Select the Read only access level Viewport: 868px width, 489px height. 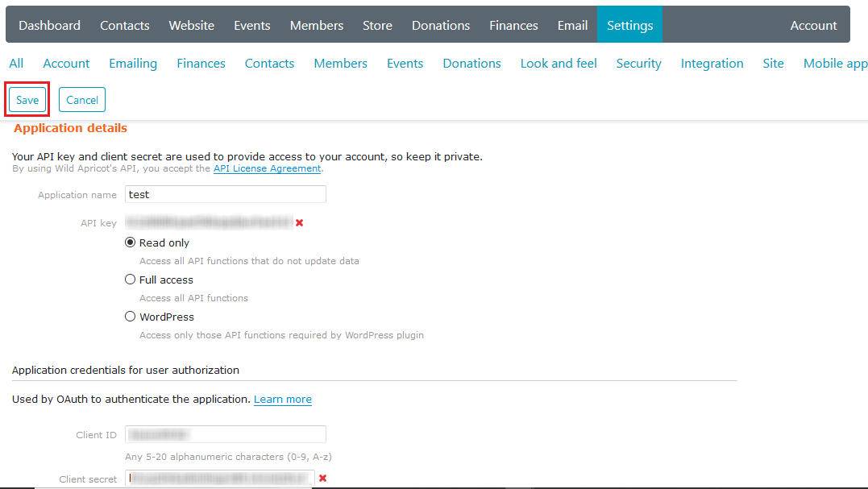tap(130, 242)
